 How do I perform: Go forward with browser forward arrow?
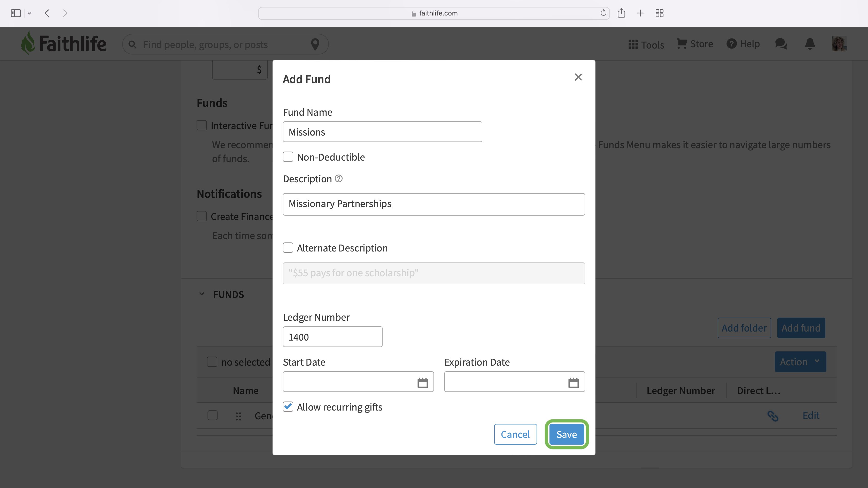click(65, 13)
